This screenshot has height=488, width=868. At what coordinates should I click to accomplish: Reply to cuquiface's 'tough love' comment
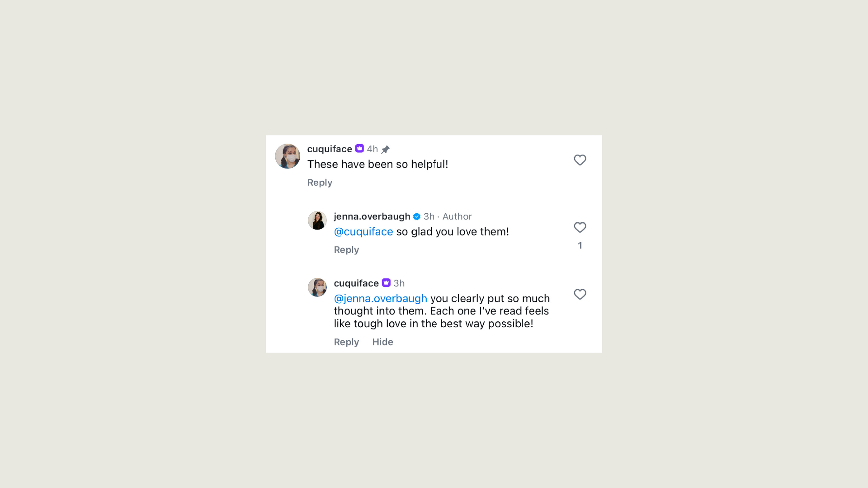(346, 342)
